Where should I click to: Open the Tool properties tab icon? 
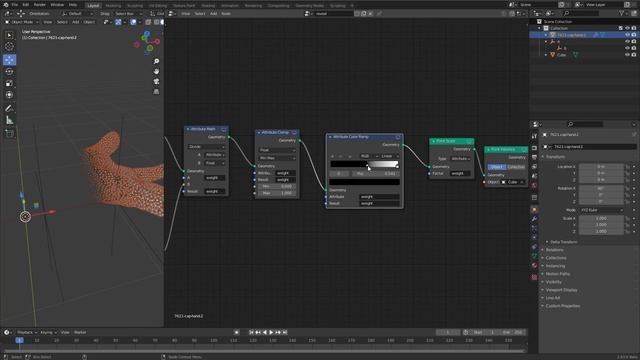[x=534, y=136]
